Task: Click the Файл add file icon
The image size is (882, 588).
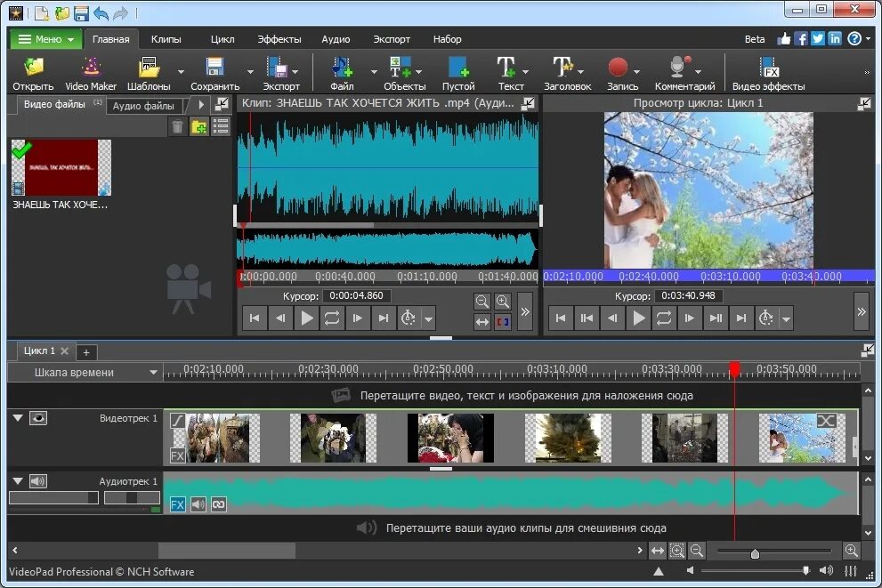Action: click(342, 68)
